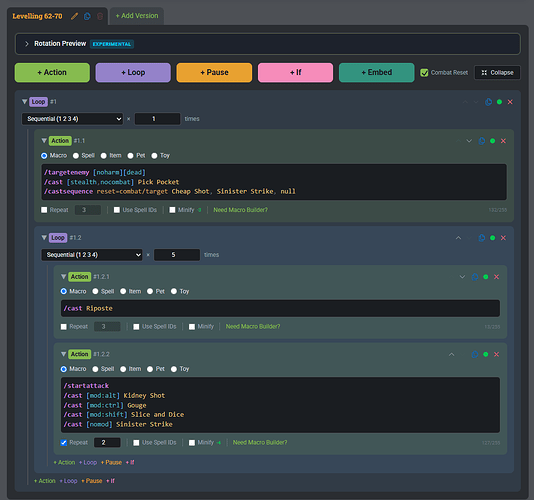Screen dimensions: 534x500
Task: Remove Action #1.2.2 with the red X
Action: (497, 354)
